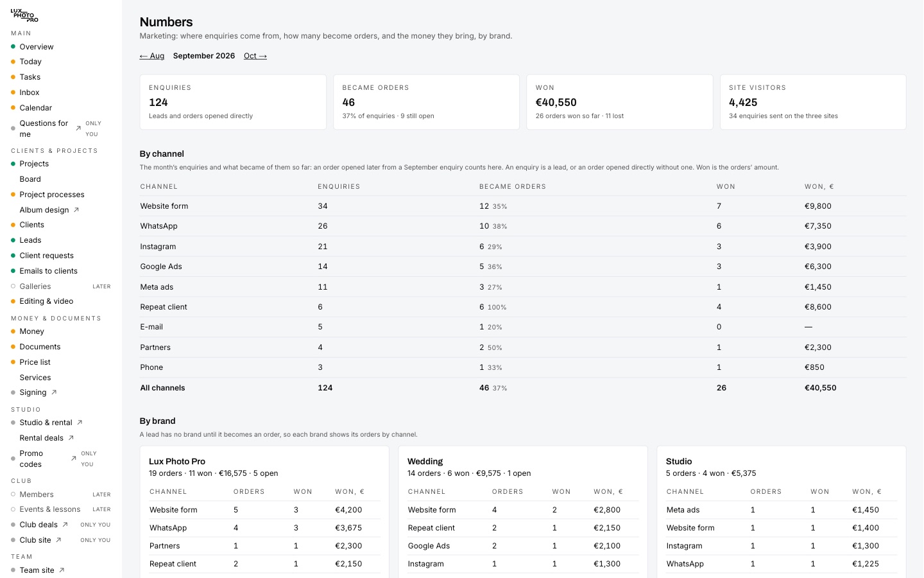Open Rental deals
Screen dimensions: 924x578
pyautogui.click(x=42, y=438)
